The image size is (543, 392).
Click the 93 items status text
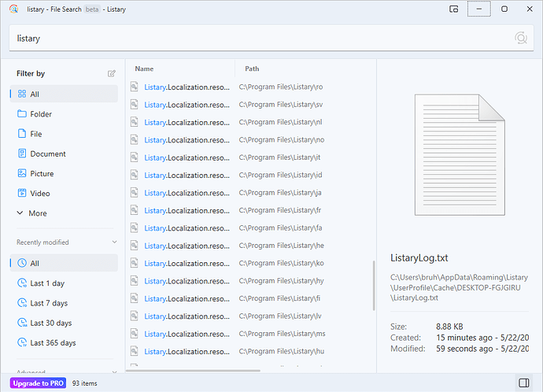[x=84, y=383]
